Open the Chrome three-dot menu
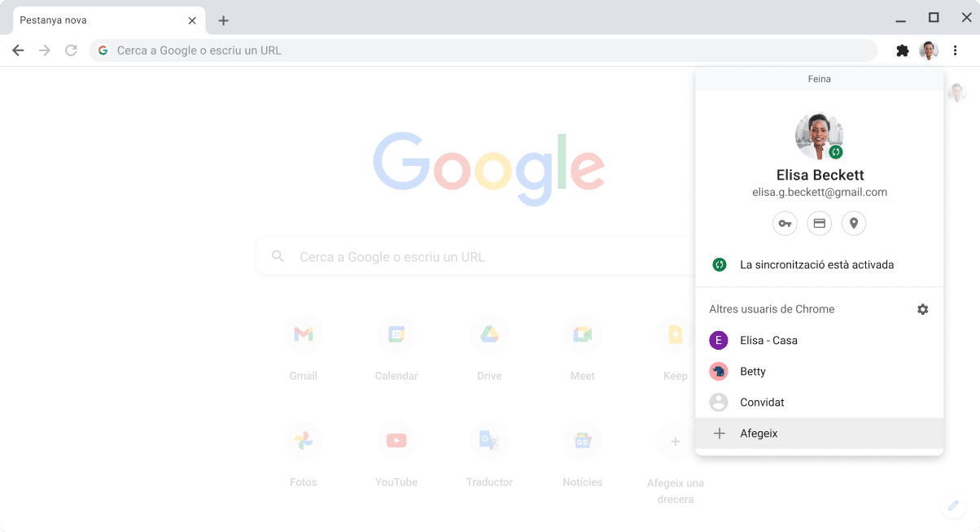 956,50
